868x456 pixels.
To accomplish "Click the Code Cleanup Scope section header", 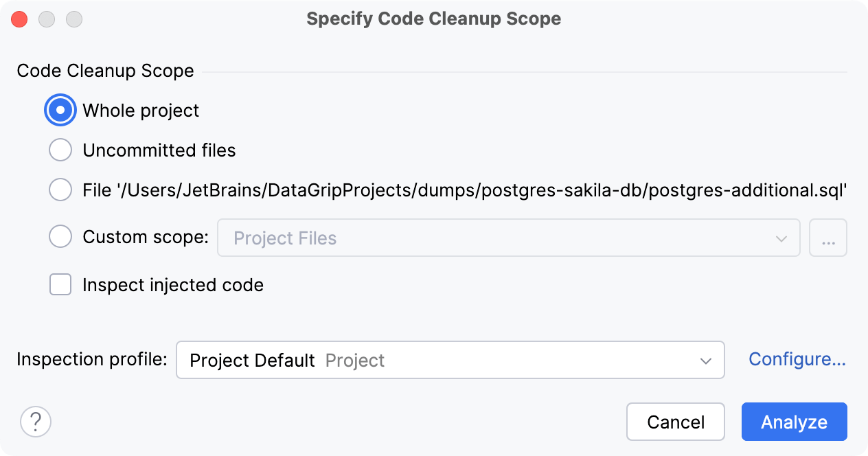I will [x=104, y=71].
